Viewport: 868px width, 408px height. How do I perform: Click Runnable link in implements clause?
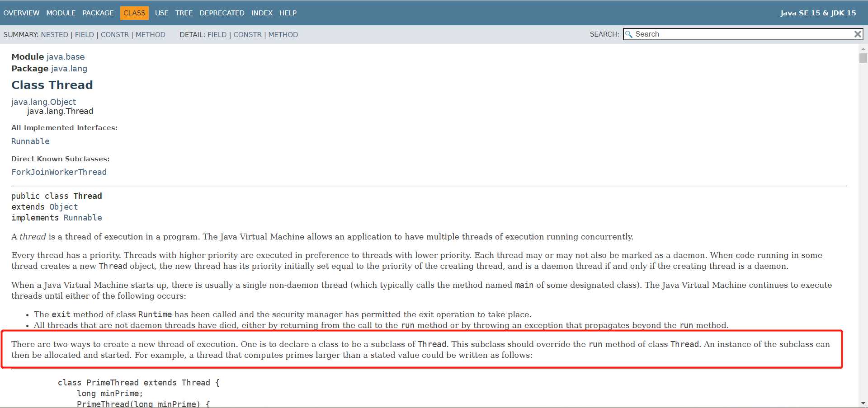pos(83,218)
